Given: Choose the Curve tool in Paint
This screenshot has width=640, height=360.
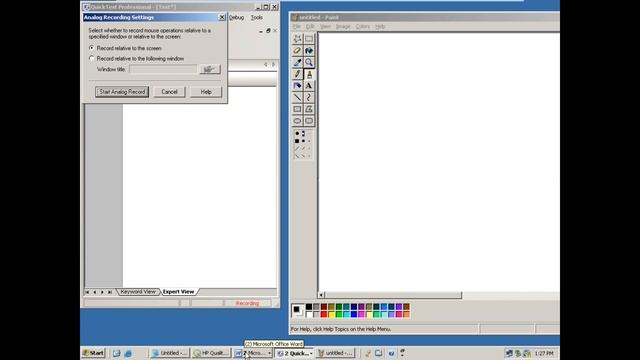Looking at the screenshot, I should coord(309,98).
